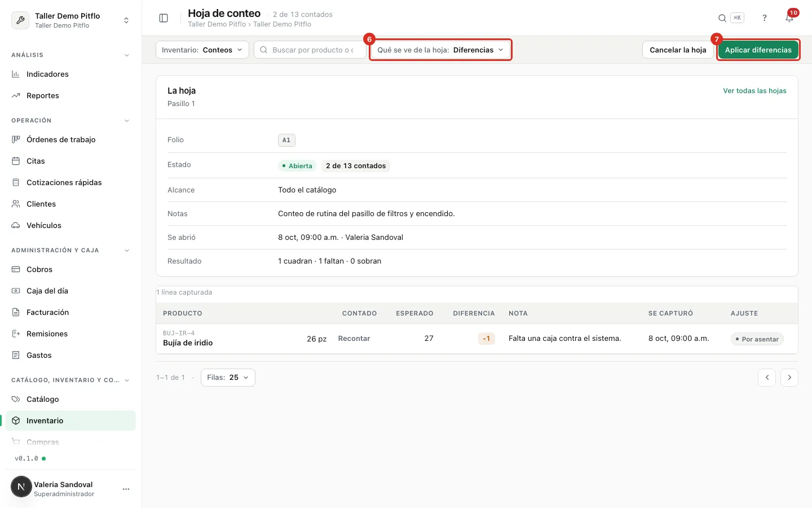
Task: Click Aplicar diferencias button
Action: pyautogui.click(x=758, y=50)
